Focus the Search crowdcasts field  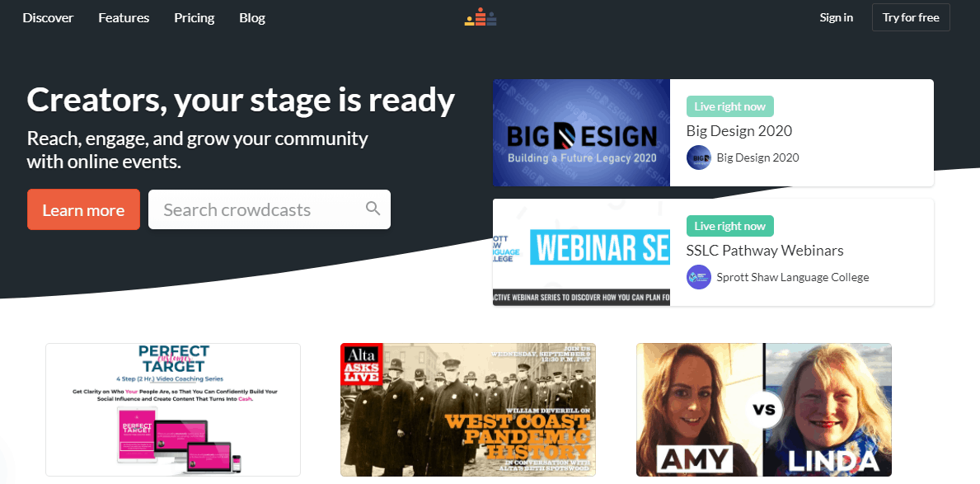(x=270, y=209)
